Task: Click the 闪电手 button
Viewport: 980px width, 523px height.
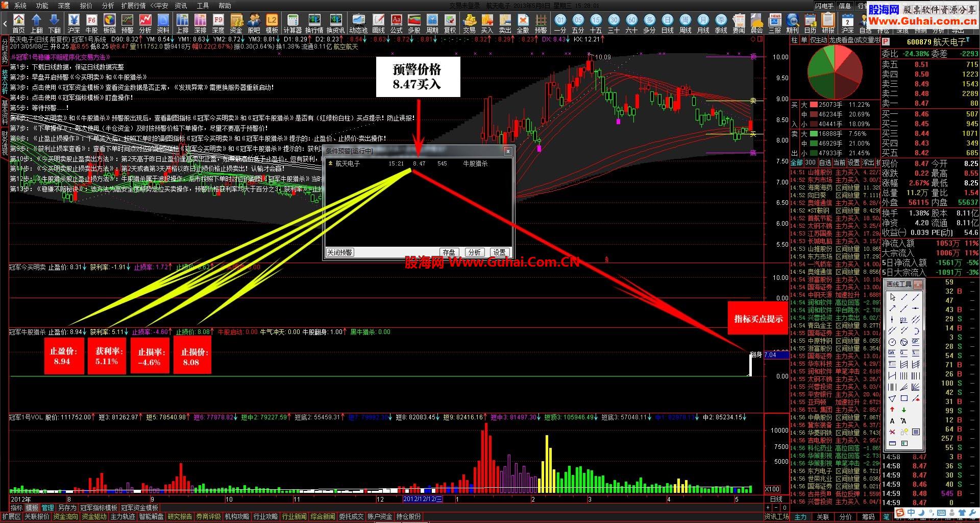Action: pyautogui.click(x=824, y=6)
